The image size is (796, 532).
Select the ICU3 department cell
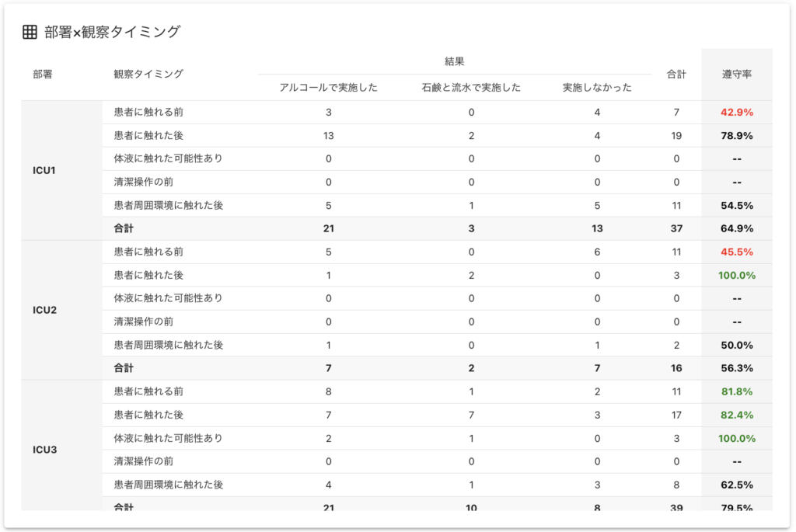click(44, 450)
